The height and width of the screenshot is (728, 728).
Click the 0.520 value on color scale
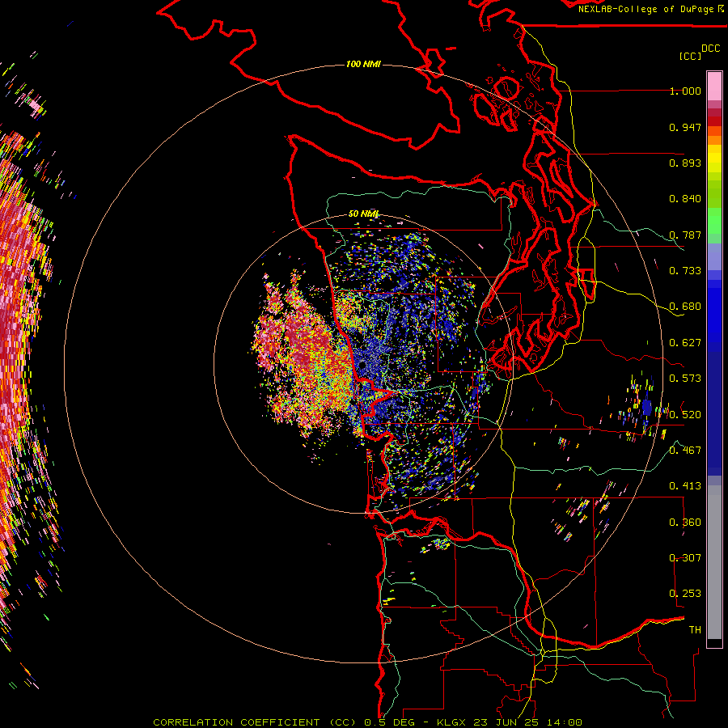(685, 415)
